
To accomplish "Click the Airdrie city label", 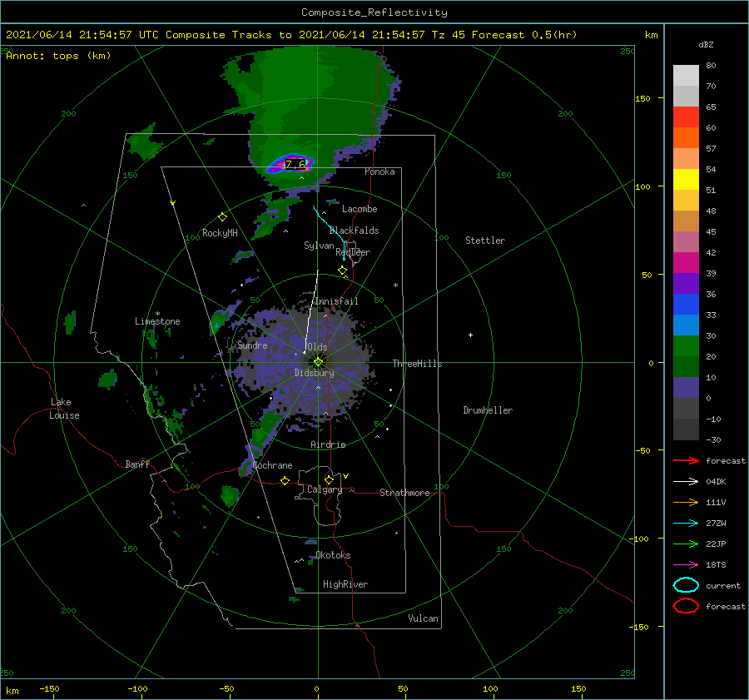I will (328, 444).
